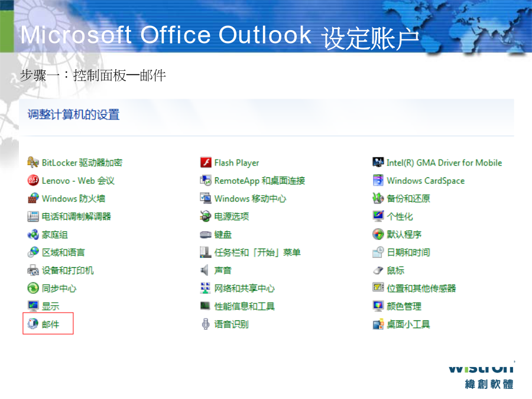Open the 电源选项 link text
The height and width of the screenshot is (399, 532).
tap(232, 216)
